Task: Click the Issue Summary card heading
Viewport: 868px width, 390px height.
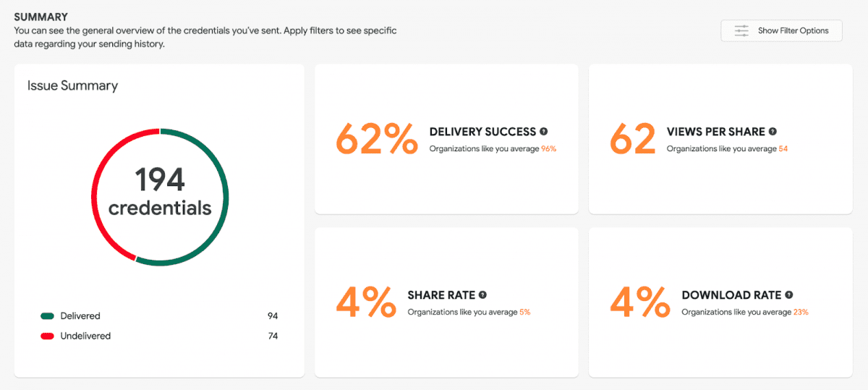Action: pos(72,85)
